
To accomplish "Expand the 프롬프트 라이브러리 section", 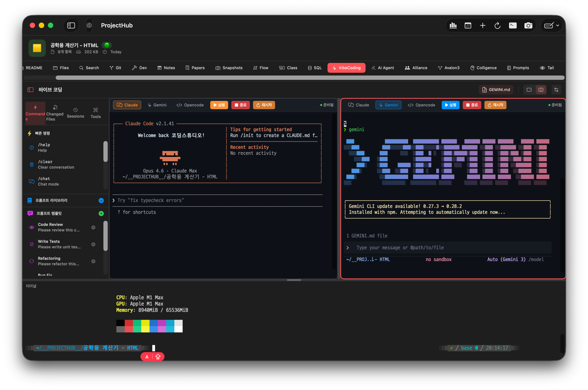I will (101, 201).
